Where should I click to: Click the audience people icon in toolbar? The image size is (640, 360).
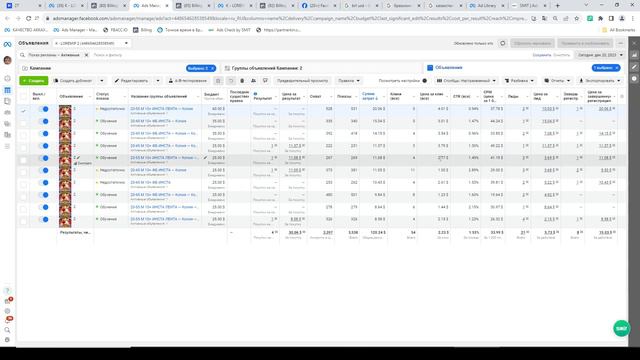click(253, 81)
